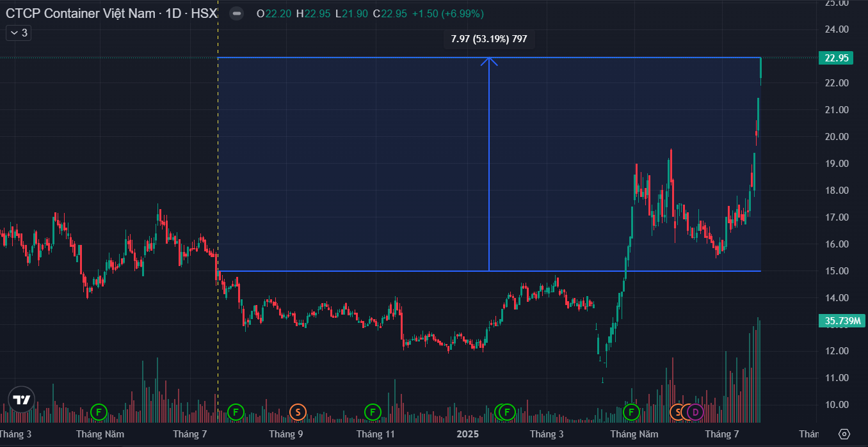Click the 35.739M volume label on axis
The height and width of the screenshot is (447, 868).
pyautogui.click(x=842, y=321)
